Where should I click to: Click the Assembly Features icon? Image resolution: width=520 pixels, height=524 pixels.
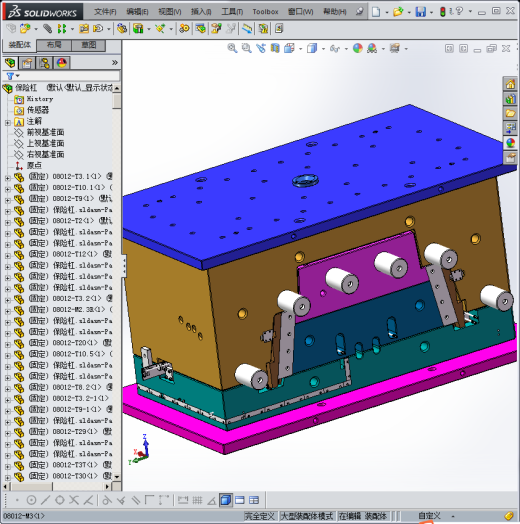tap(138, 29)
